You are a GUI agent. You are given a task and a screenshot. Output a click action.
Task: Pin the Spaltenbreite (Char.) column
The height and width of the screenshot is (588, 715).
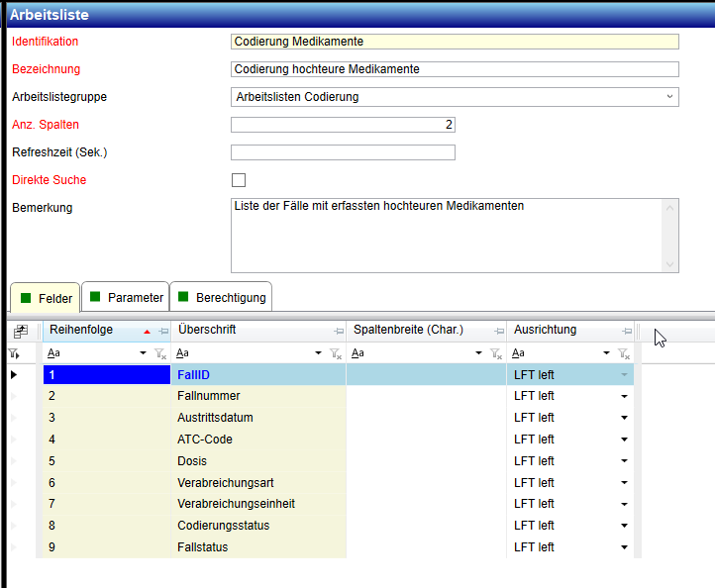(498, 331)
